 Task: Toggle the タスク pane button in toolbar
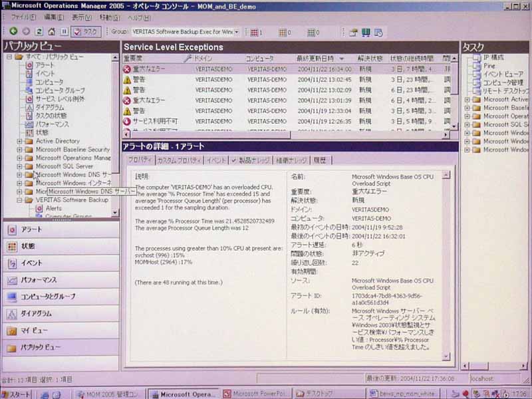click(x=86, y=31)
